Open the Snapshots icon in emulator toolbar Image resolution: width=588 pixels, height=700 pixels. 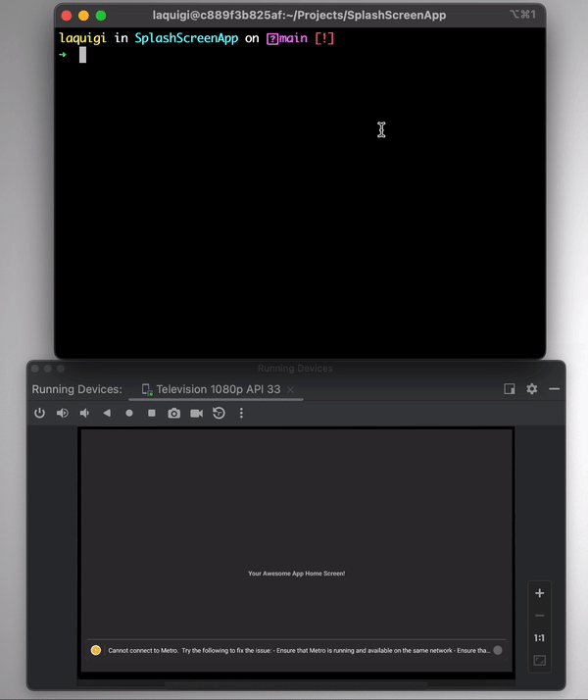(x=219, y=413)
